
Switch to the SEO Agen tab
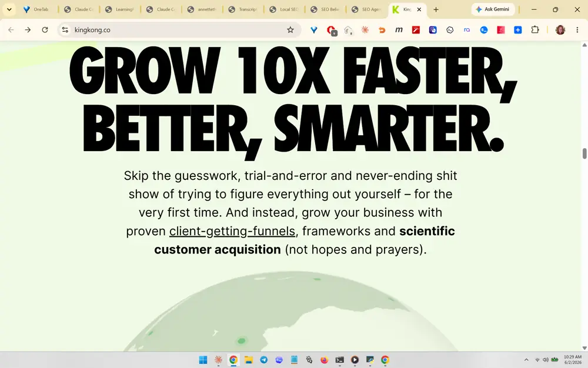pyautogui.click(x=367, y=9)
